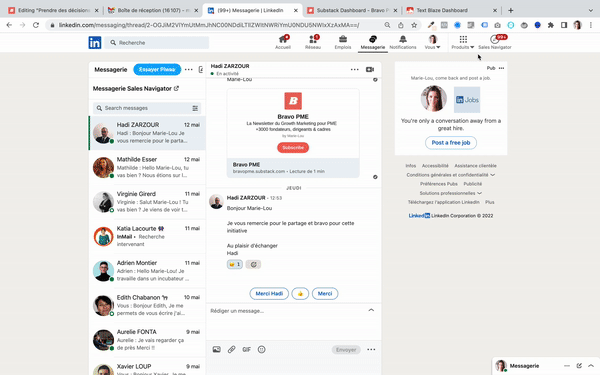
Task: Send the thumbs-up quick reply
Action: (300, 293)
